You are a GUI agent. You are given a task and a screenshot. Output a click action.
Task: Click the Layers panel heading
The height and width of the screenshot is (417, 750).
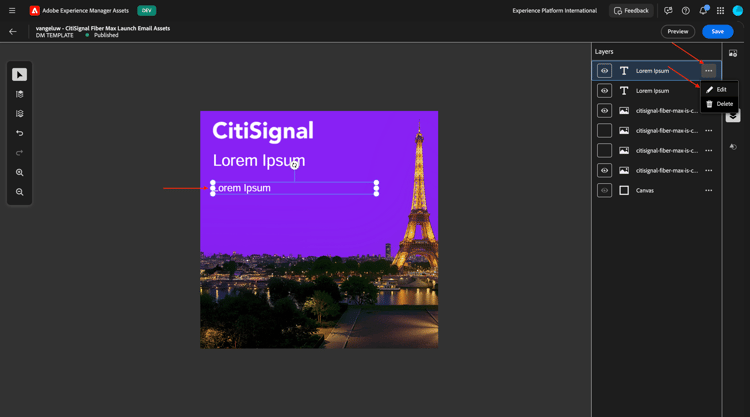(604, 52)
